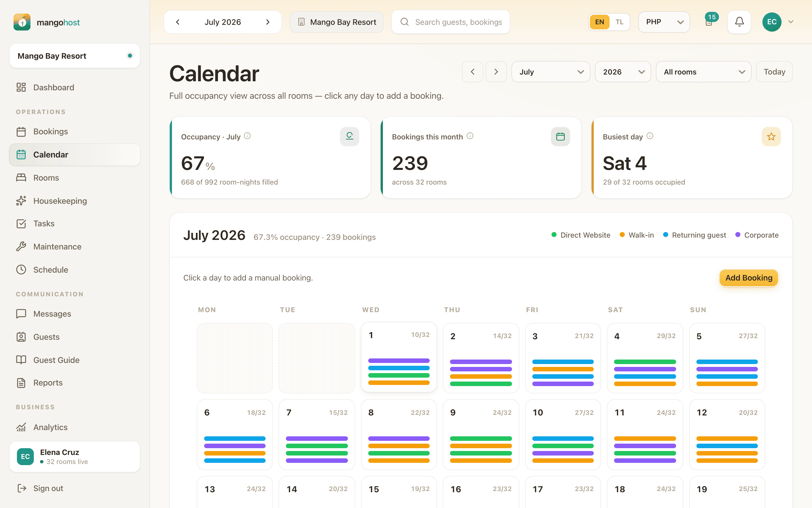
Task: Open the Dashboard grid icon
Action: pyautogui.click(x=21, y=87)
